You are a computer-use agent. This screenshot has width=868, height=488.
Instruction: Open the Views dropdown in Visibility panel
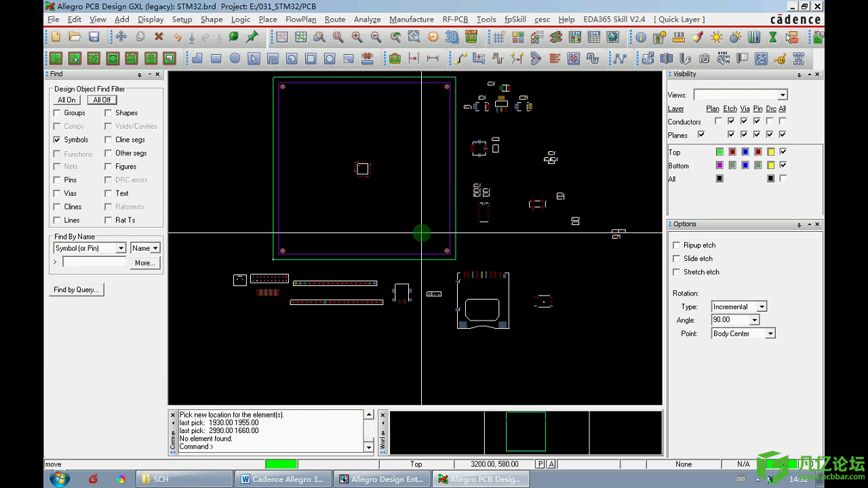[x=783, y=95]
